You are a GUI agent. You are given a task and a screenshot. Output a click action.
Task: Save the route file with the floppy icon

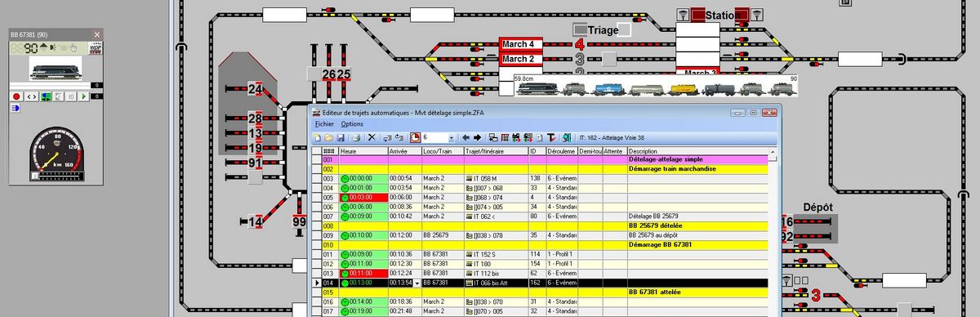click(x=341, y=138)
